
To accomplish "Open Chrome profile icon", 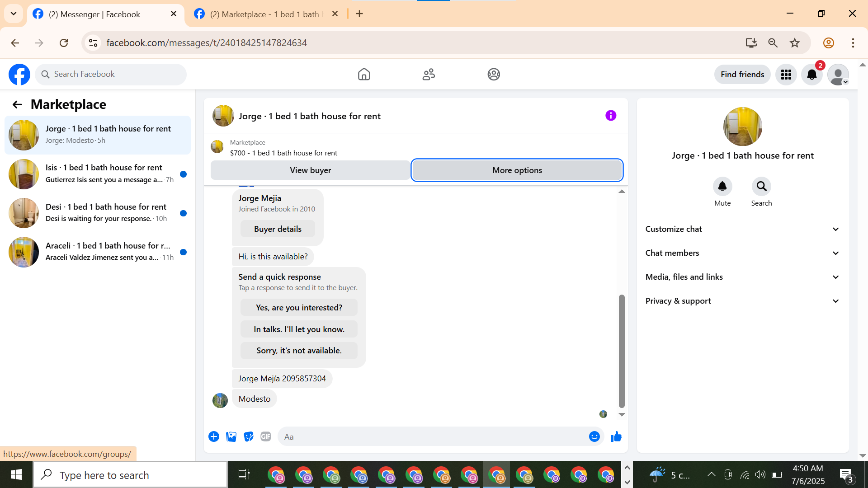I will pyautogui.click(x=828, y=43).
